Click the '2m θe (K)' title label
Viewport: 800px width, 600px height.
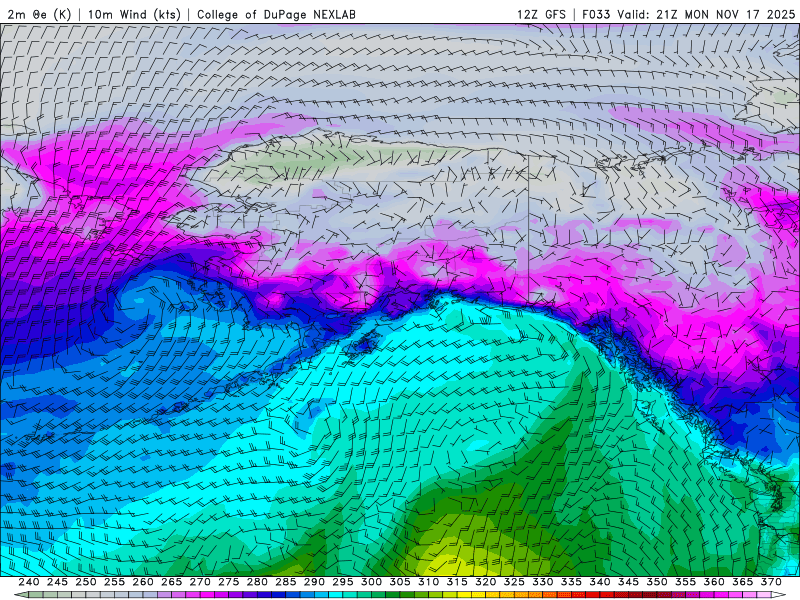coord(40,14)
